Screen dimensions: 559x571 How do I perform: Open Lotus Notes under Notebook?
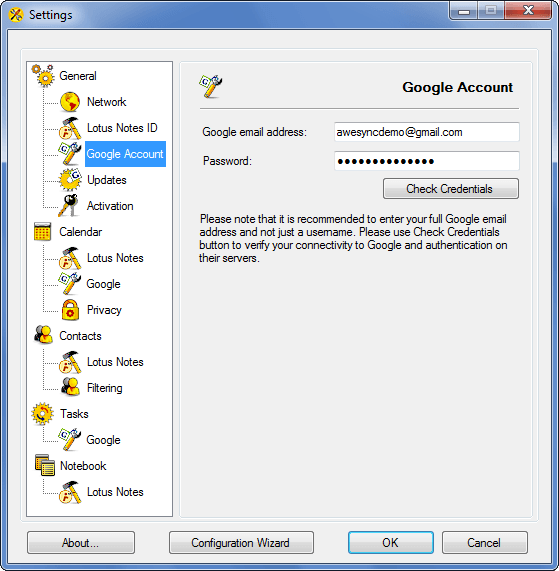coord(115,492)
